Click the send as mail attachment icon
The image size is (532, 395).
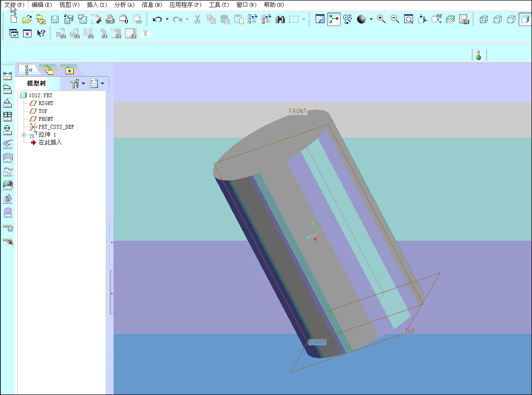click(x=123, y=19)
